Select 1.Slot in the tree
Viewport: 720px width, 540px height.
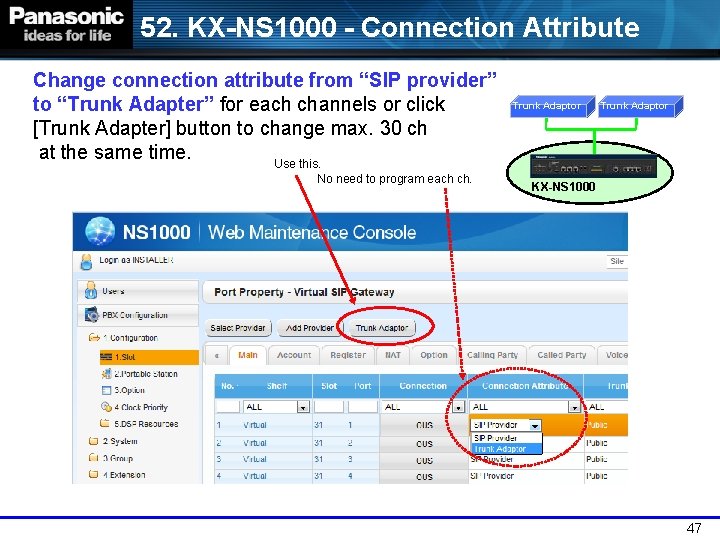coord(149,357)
